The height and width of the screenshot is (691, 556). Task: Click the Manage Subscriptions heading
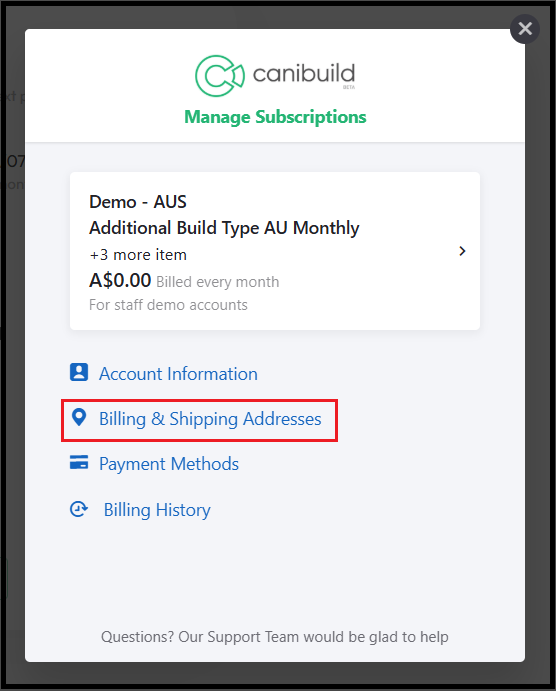tap(275, 117)
